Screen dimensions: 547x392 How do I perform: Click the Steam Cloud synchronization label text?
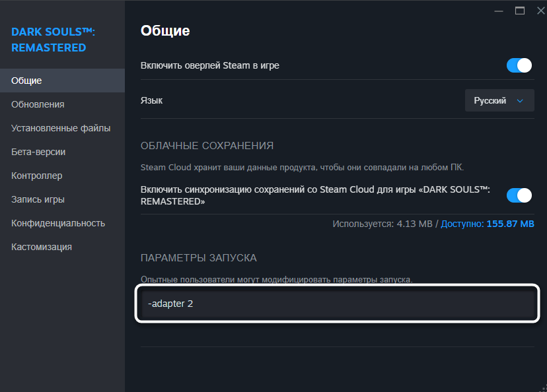pyautogui.click(x=316, y=195)
